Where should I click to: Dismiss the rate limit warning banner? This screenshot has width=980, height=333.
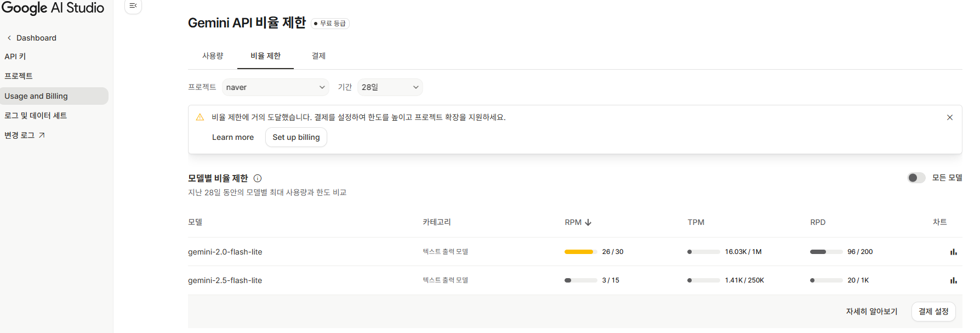coord(950,117)
